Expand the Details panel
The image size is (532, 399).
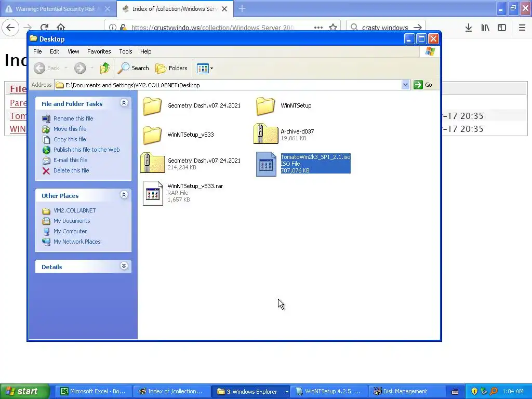pyautogui.click(x=124, y=266)
